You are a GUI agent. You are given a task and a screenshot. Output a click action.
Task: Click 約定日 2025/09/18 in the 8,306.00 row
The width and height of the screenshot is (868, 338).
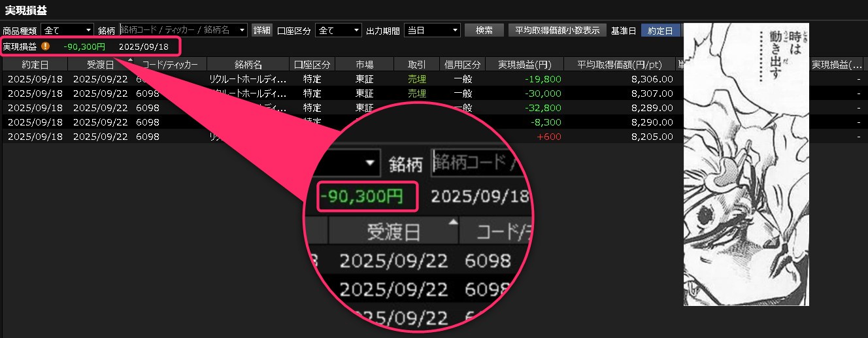pyautogui.click(x=35, y=78)
